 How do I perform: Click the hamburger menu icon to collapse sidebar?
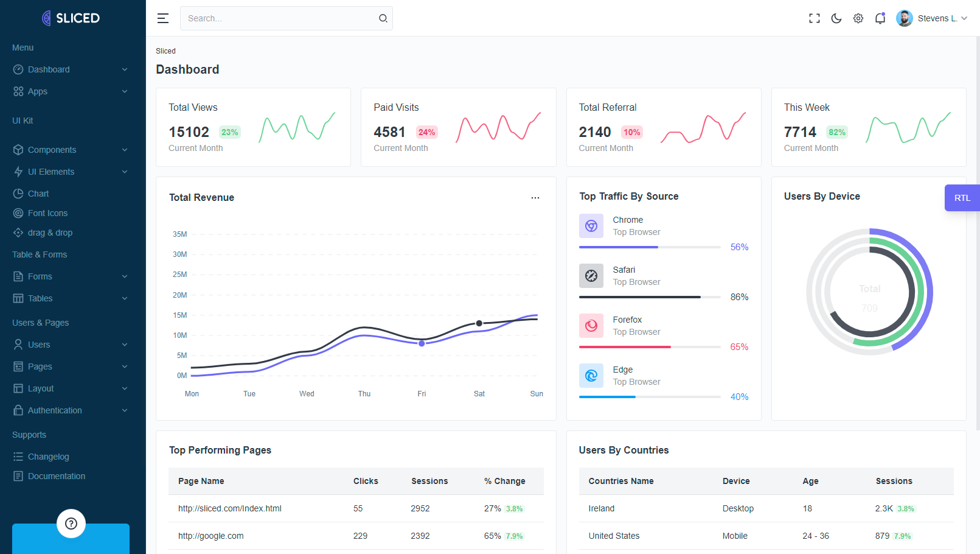[162, 18]
